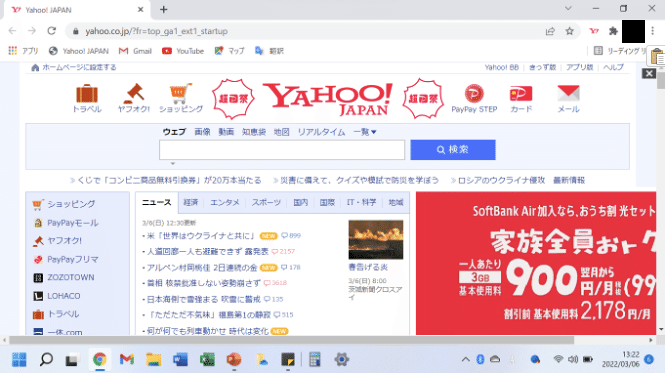Expand the small arrow below the search box
This screenshot has width=665, height=373.
coord(173,163)
